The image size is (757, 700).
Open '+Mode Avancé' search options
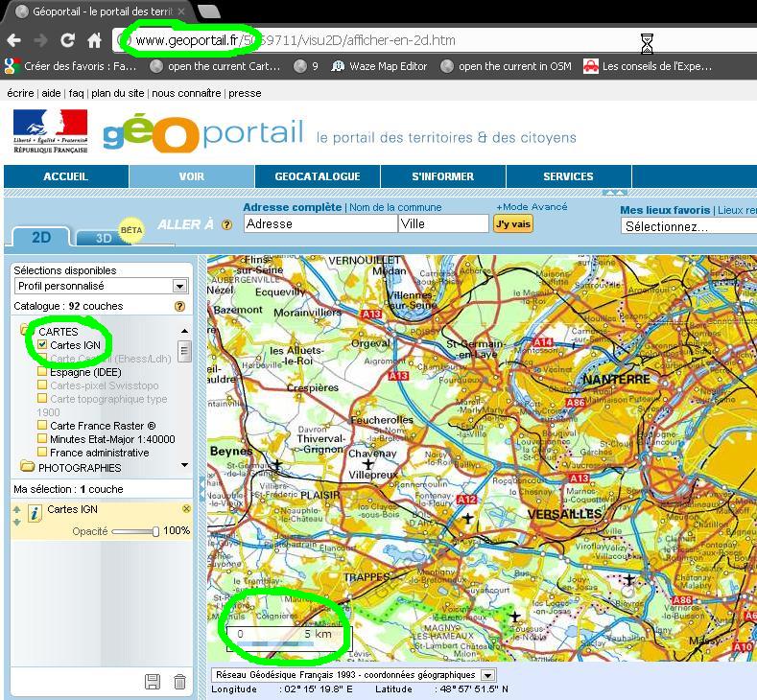point(532,206)
